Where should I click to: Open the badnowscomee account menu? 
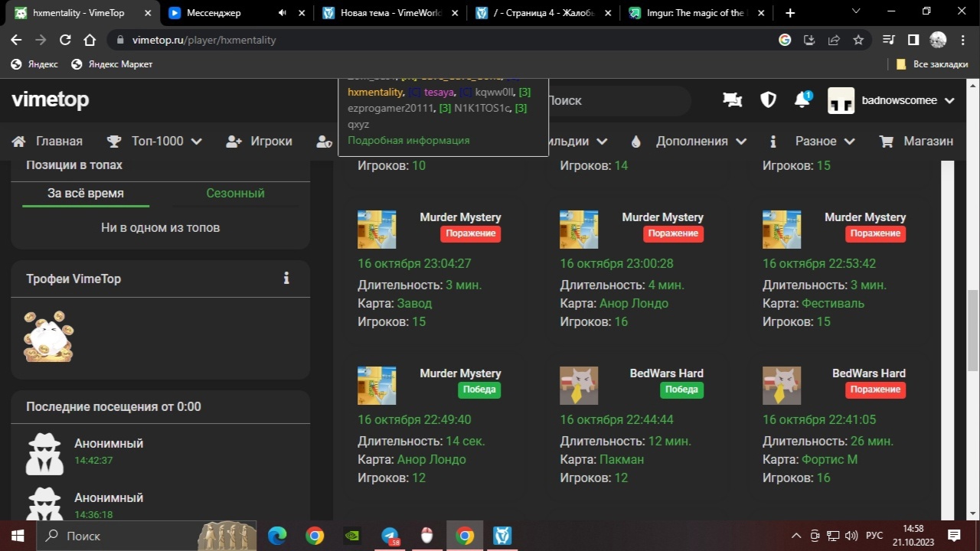pos(892,100)
